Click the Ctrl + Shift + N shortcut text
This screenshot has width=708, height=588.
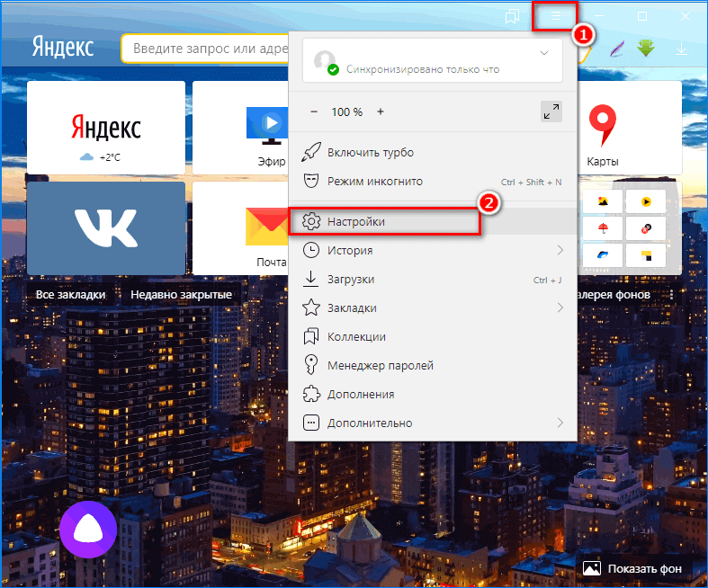pyautogui.click(x=531, y=183)
